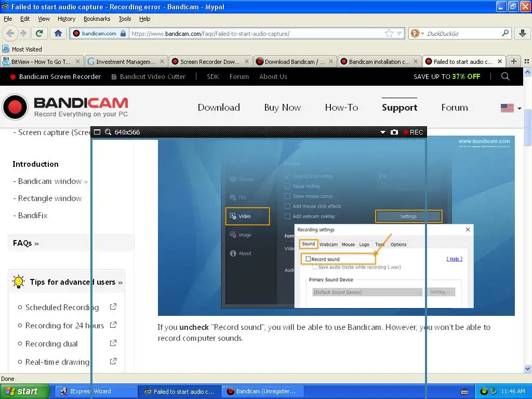Switch to Bandicam (Unregistered) taskbar item
This screenshot has height=399, width=532.
tap(263, 391)
